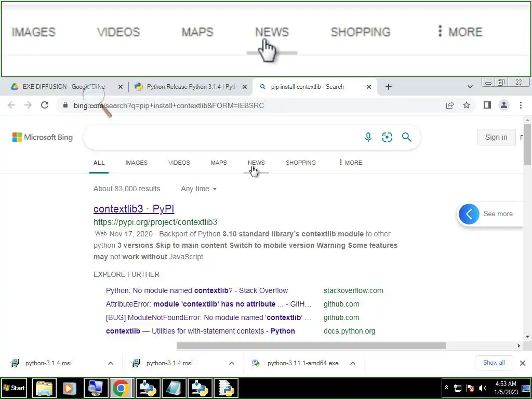Select the ALL results tab
Viewport: 532px width, 399px height.
[x=99, y=163]
